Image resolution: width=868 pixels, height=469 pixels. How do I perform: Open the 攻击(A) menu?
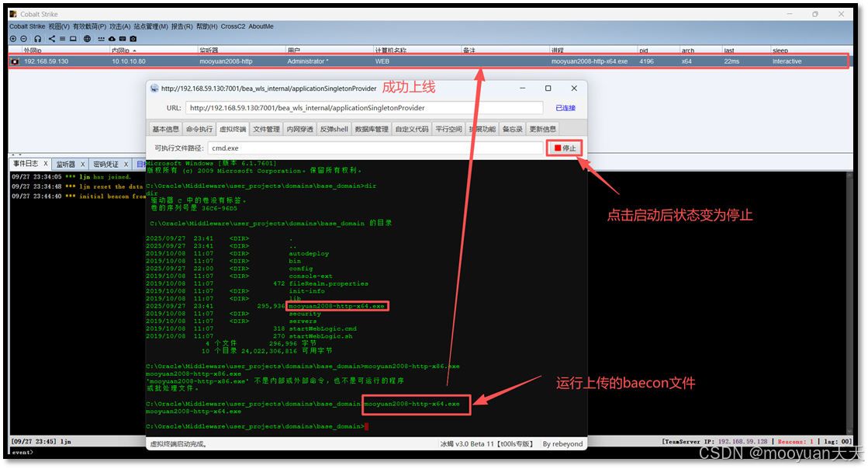click(119, 26)
